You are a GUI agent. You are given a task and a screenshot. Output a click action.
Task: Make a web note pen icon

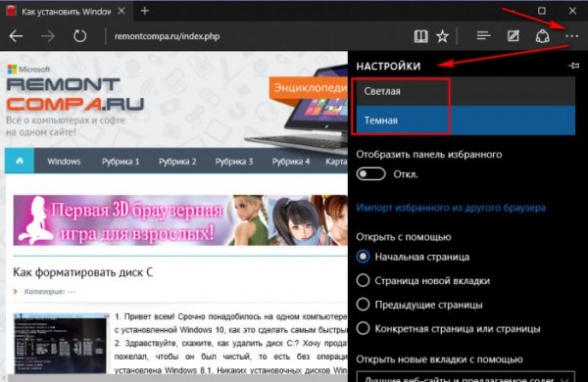[x=513, y=36]
